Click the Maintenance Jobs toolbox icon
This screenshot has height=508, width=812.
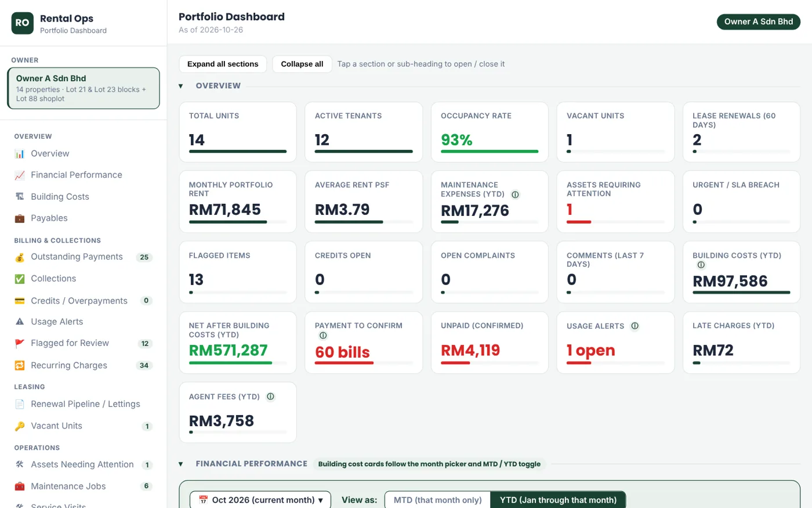point(20,487)
